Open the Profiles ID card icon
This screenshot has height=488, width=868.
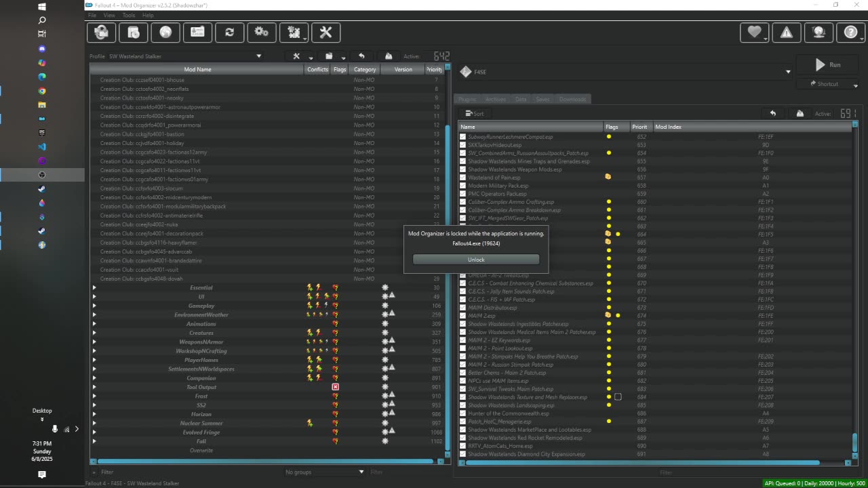(197, 32)
